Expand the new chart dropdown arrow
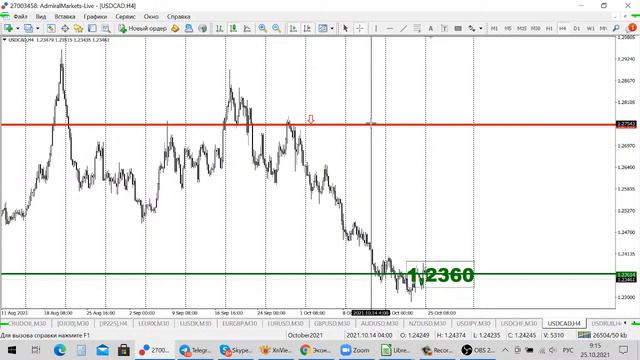 (x=18, y=28)
